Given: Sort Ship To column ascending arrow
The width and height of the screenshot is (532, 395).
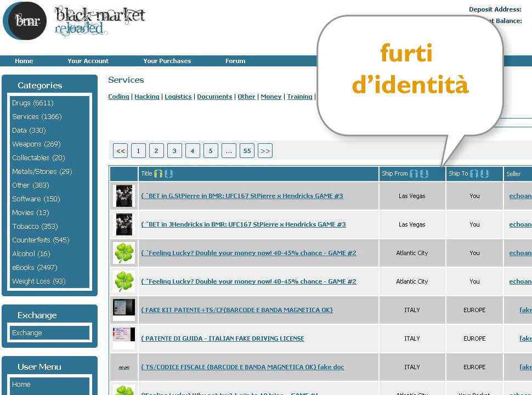Looking at the screenshot, I should [x=474, y=174].
